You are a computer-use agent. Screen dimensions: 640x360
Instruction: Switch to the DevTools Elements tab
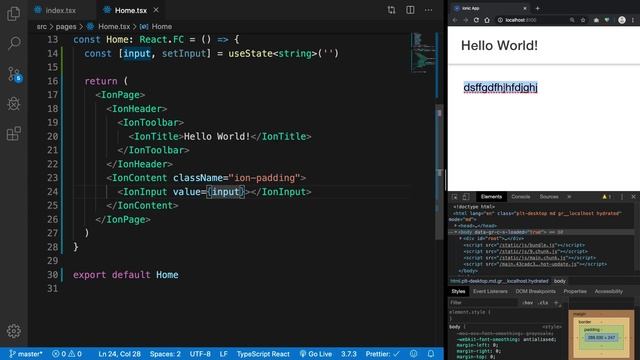pos(491,197)
